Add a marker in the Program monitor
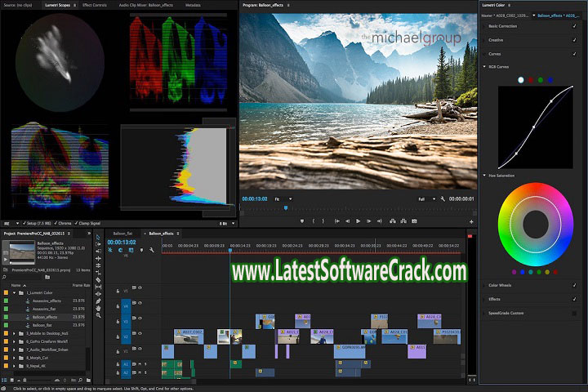The image size is (588, 392). coord(302,220)
